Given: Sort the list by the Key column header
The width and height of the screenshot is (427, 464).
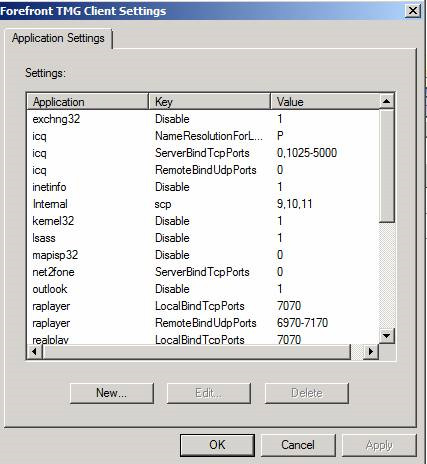Looking at the screenshot, I should 209,102.
